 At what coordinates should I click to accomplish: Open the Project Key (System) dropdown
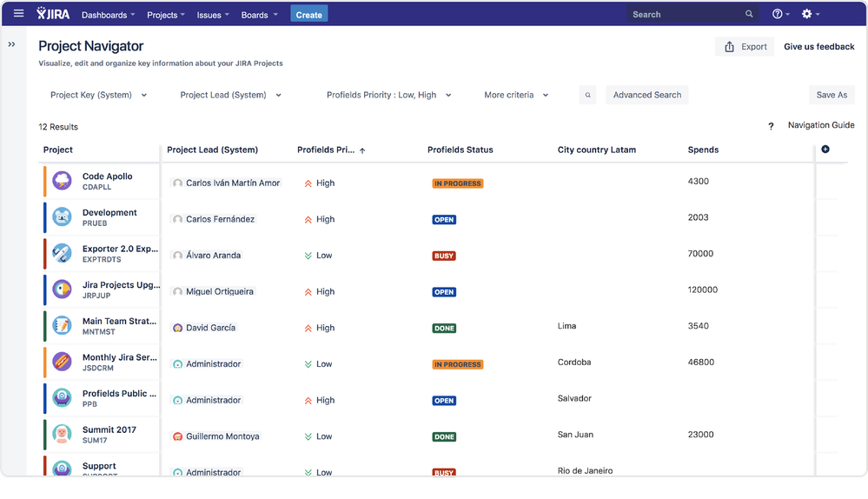point(98,95)
